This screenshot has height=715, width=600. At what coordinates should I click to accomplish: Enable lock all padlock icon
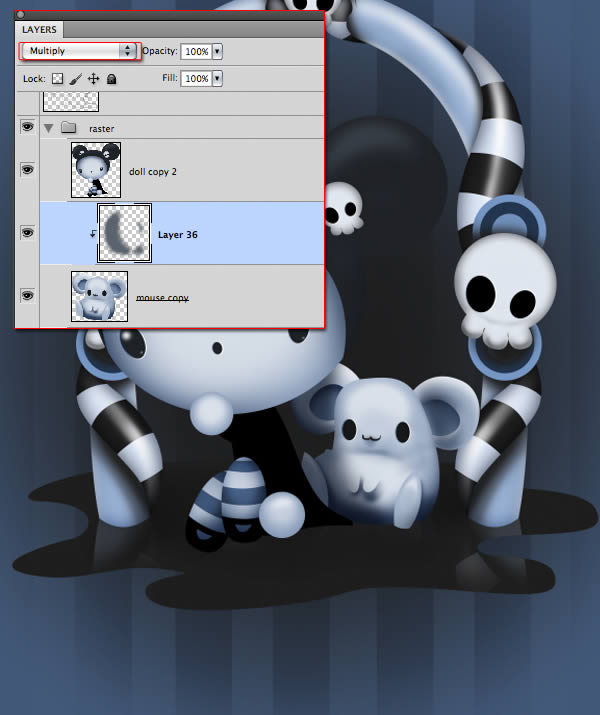click(x=111, y=79)
